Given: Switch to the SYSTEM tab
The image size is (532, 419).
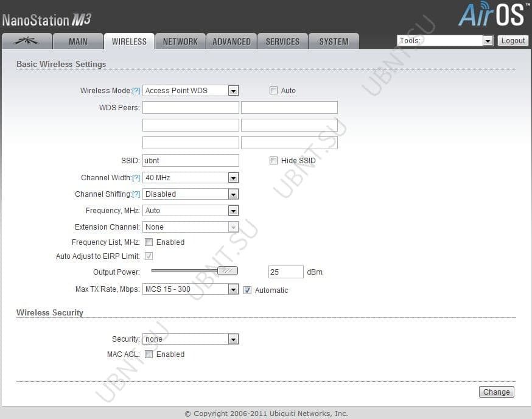Looking at the screenshot, I should click(334, 41).
